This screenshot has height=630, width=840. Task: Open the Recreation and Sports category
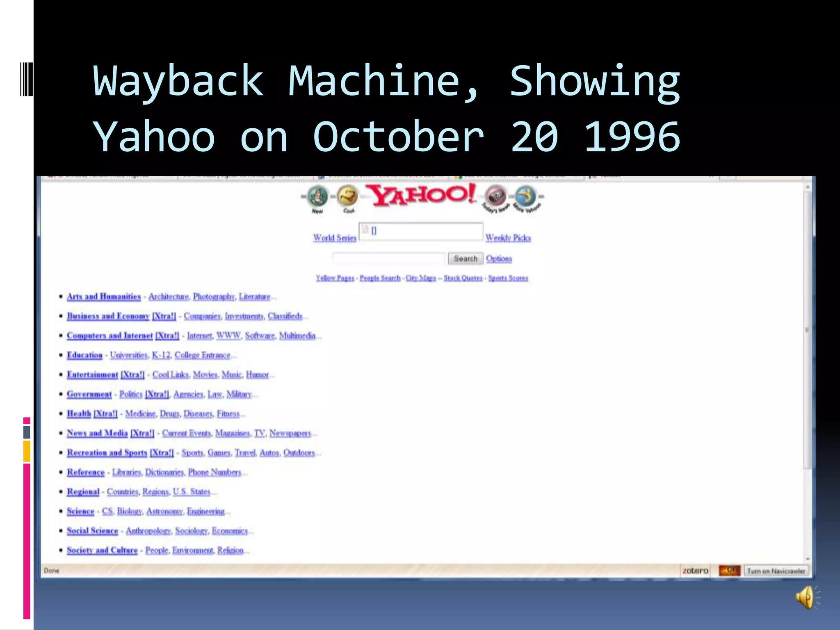click(107, 452)
